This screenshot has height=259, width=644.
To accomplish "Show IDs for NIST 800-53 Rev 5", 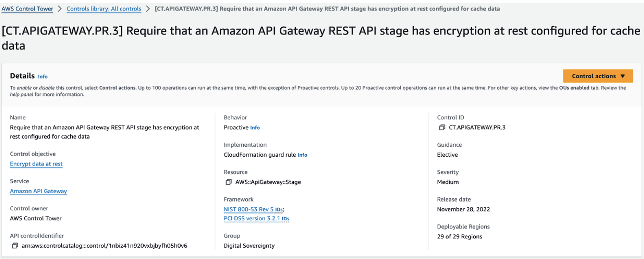I will [278, 210].
